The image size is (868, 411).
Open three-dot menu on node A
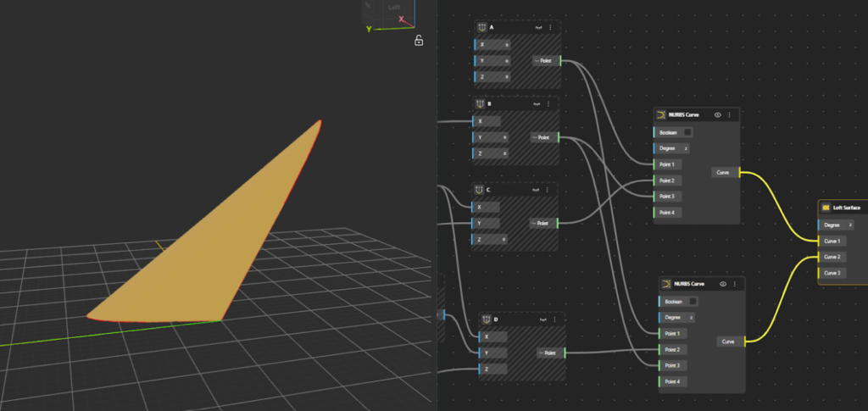coord(550,28)
